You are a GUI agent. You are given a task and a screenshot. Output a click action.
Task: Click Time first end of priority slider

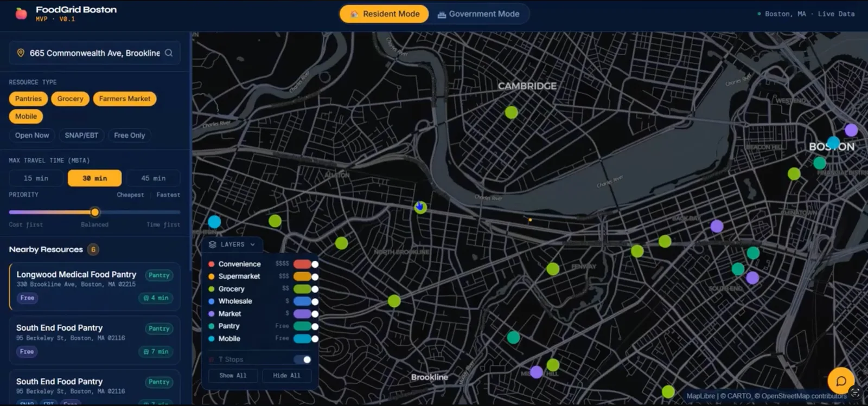click(163, 224)
